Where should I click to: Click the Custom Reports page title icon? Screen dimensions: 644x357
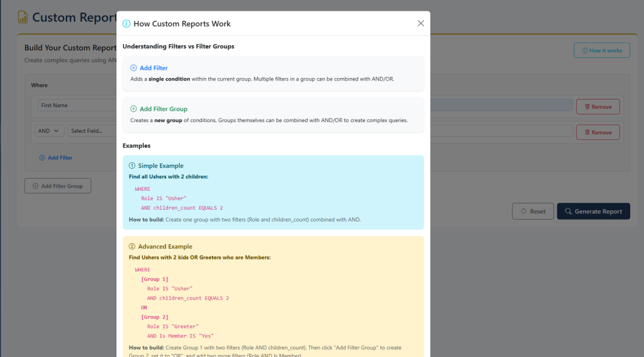point(23,17)
